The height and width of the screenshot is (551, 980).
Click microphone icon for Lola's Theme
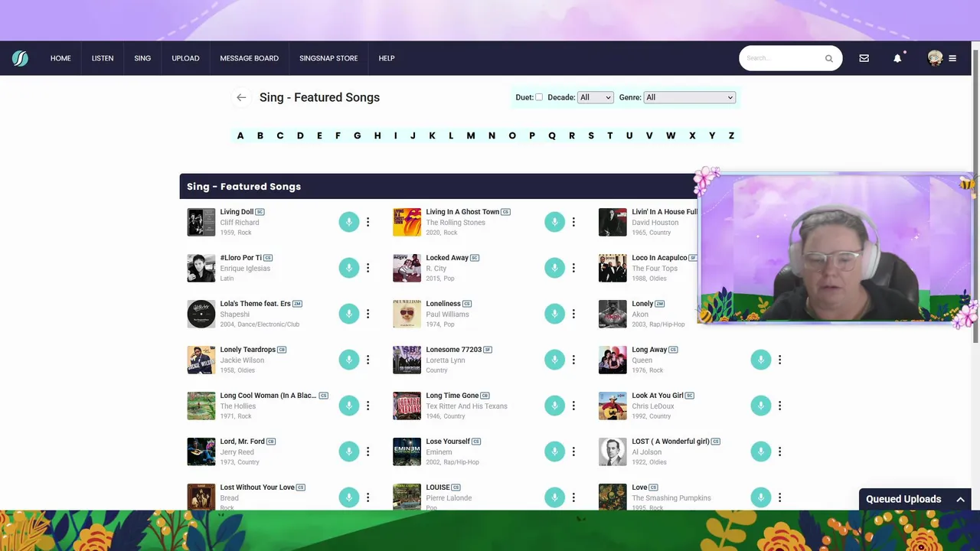tap(349, 314)
